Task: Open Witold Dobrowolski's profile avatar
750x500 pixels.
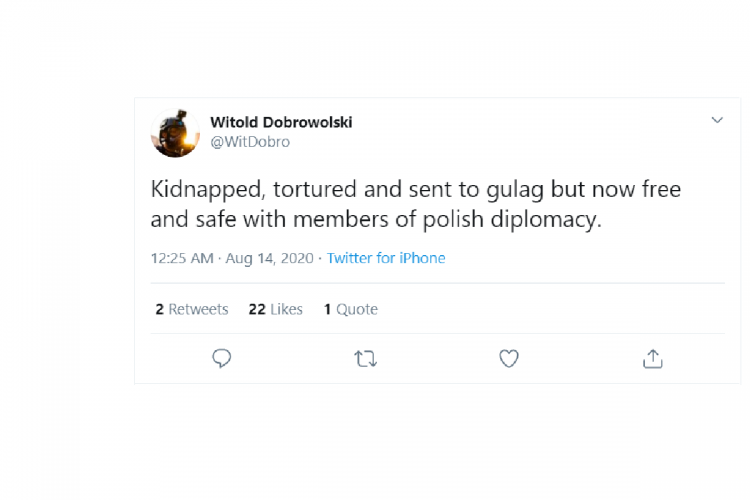Action: coord(175,133)
